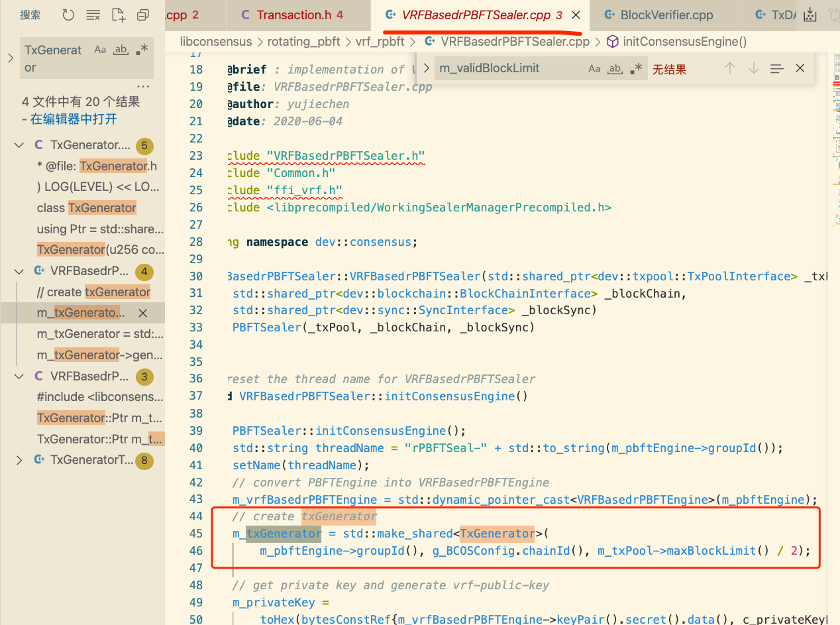Image resolution: width=840 pixels, height=625 pixels.
Task: Click C header icon of 3-result VRFBasedrP... group
Action: tap(39, 376)
